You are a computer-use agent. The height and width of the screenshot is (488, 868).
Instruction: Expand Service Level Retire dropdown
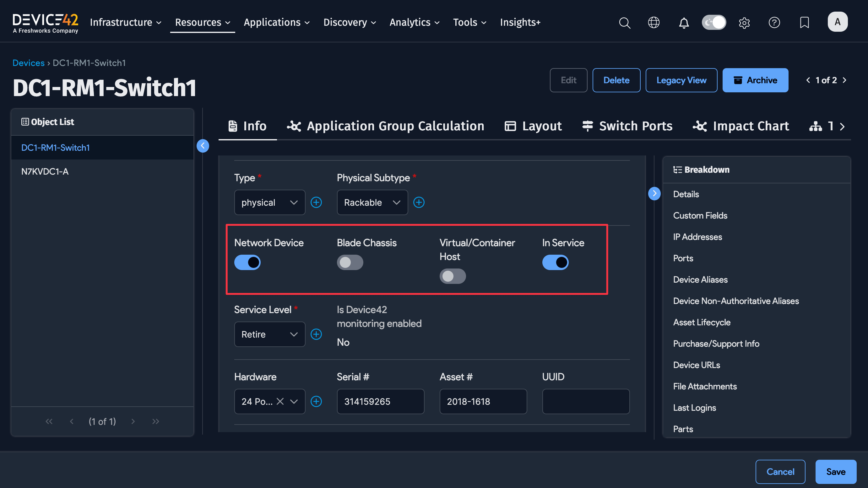pyautogui.click(x=269, y=334)
